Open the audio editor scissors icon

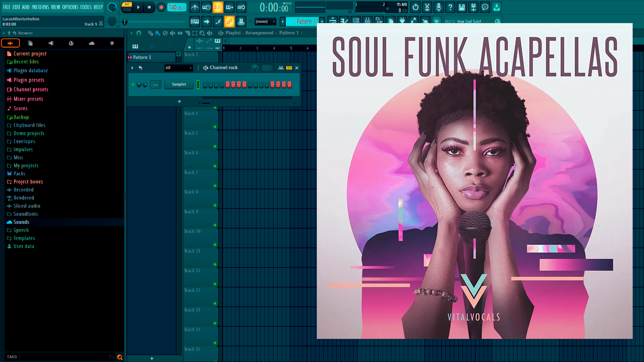point(427,7)
